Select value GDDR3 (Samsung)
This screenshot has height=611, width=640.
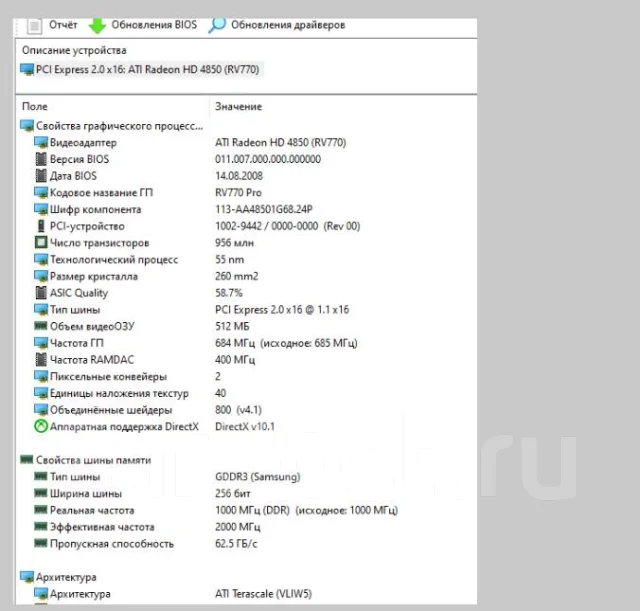pyautogui.click(x=258, y=477)
